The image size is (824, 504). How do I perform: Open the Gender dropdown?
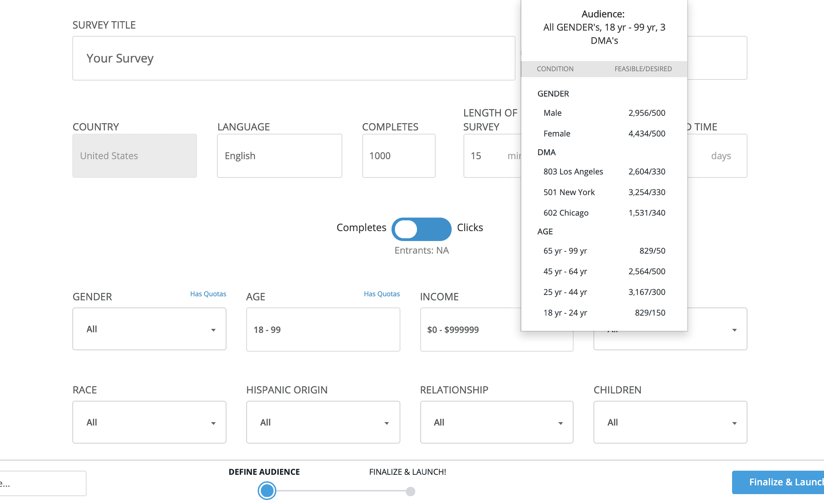coord(149,329)
